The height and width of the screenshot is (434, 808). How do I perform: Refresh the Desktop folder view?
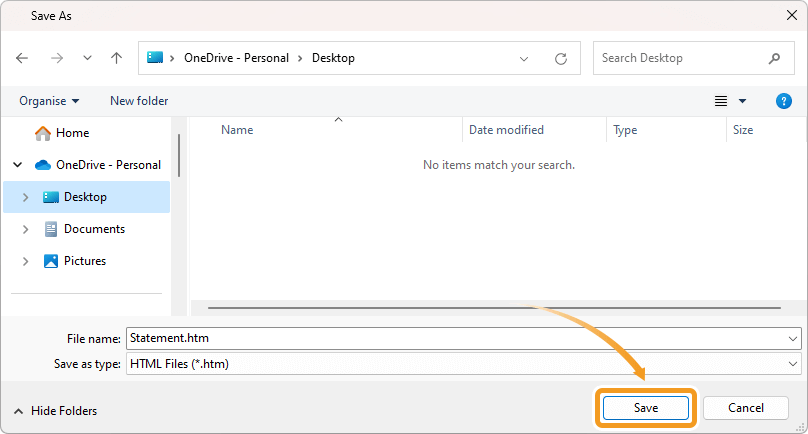tap(561, 59)
